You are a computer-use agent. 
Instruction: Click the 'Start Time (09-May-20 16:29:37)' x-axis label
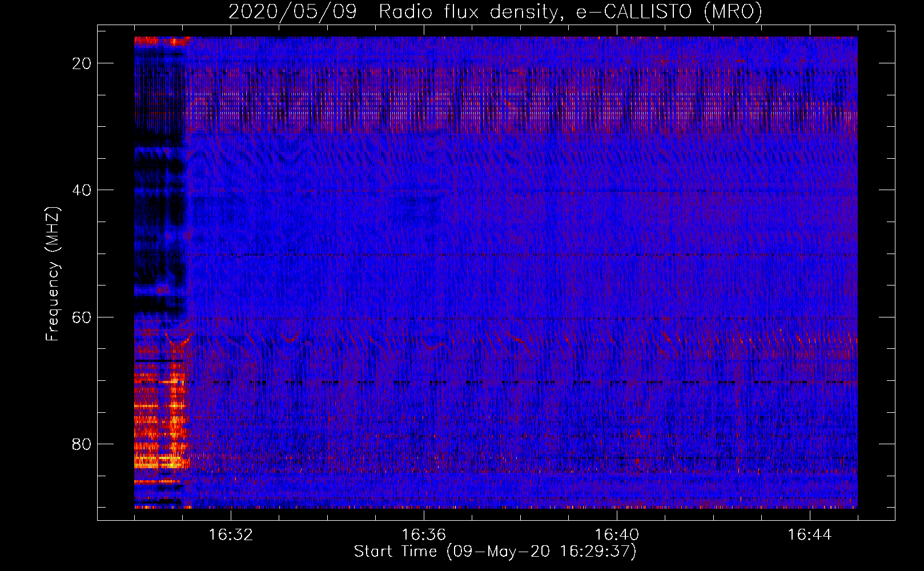pyautogui.click(x=495, y=552)
